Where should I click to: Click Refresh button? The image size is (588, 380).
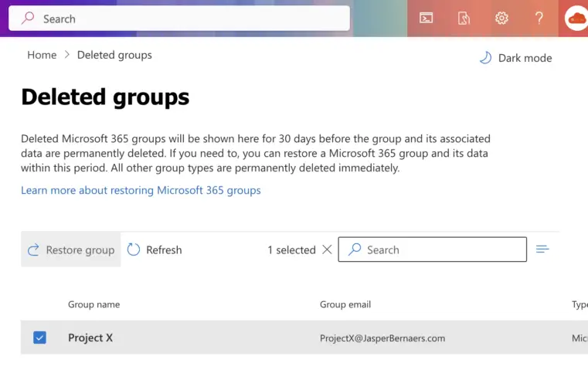(x=154, y=249)
